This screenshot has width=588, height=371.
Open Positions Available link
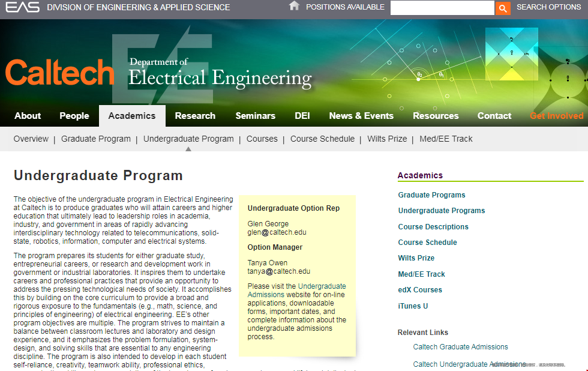coord(345,7)
